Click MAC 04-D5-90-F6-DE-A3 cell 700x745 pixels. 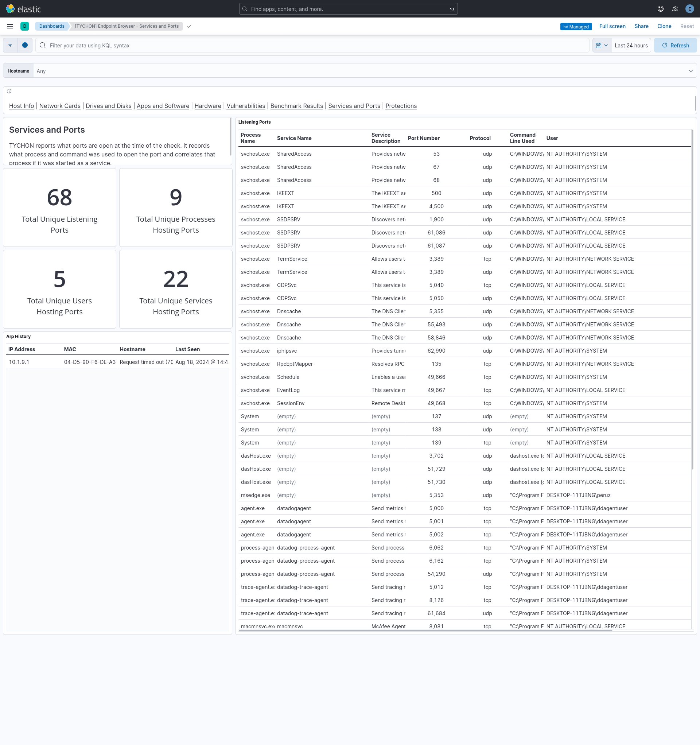tap(90, 362)
